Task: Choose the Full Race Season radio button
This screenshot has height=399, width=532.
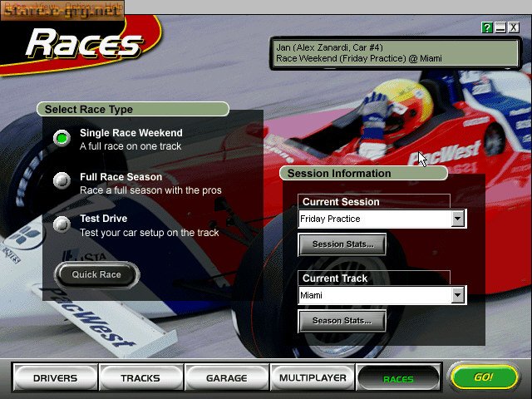Action: (62, 180)
